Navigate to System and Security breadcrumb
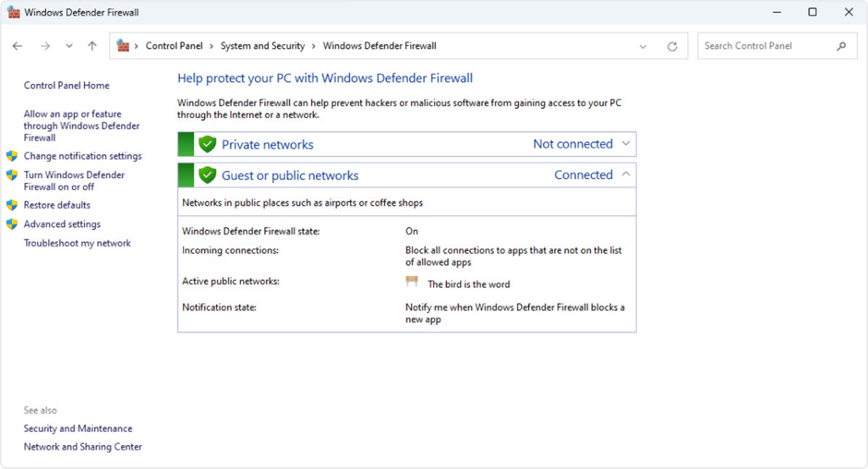 [x=263, y=46]
